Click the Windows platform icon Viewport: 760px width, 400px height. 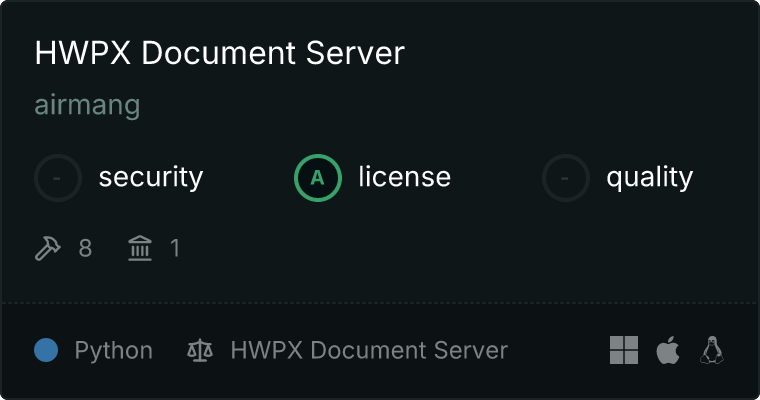624,350
